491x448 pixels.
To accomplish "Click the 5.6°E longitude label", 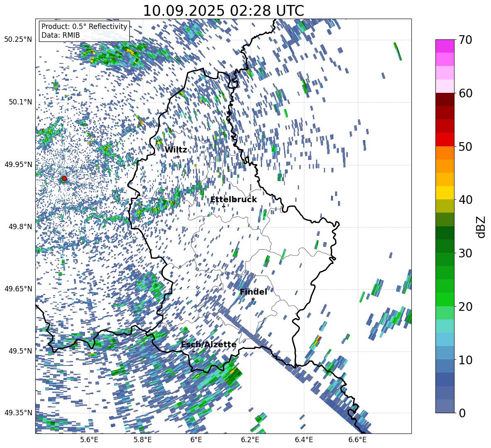I will click(89, 440).
